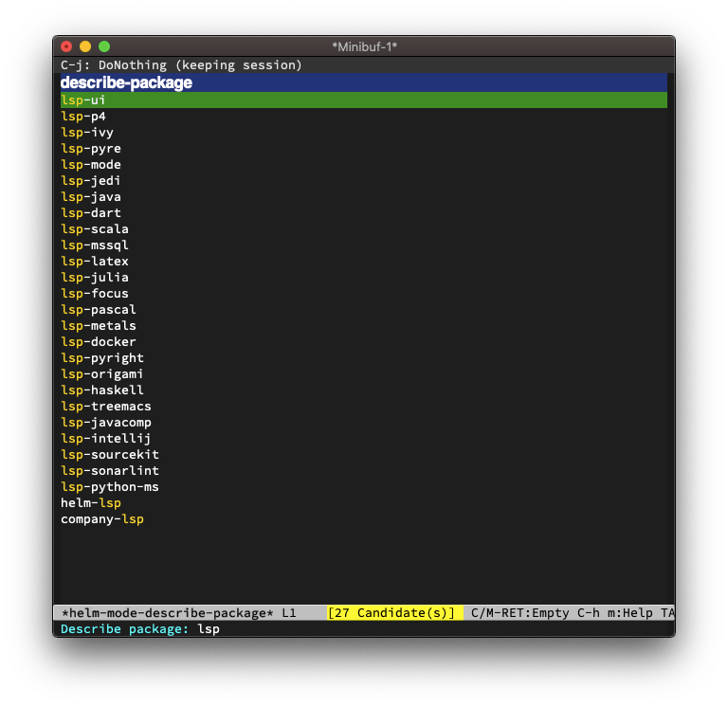Pick lsp-docker from candidates
Image resolution: width=728 pixels, height=707 pixels.
[x=99, y=342]
